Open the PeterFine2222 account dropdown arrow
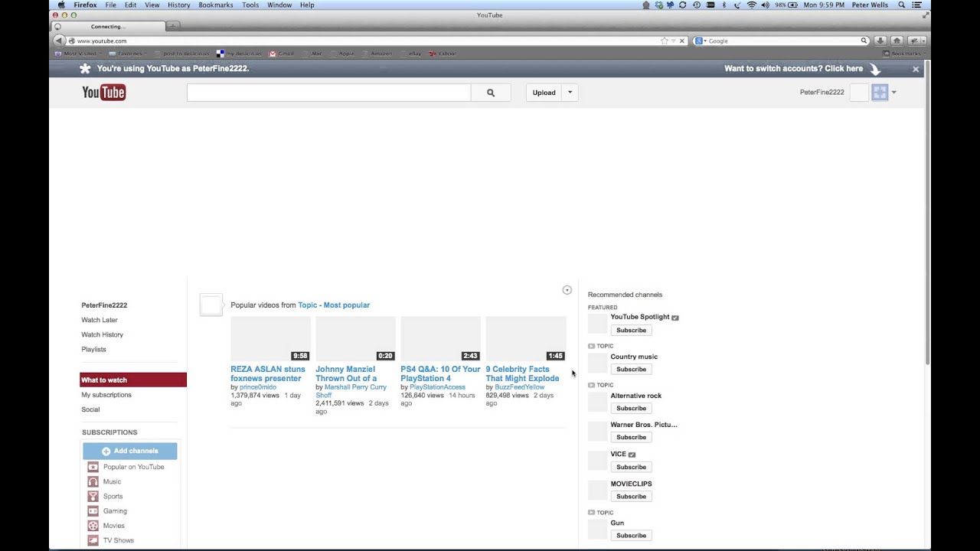 tap(893, 93)
